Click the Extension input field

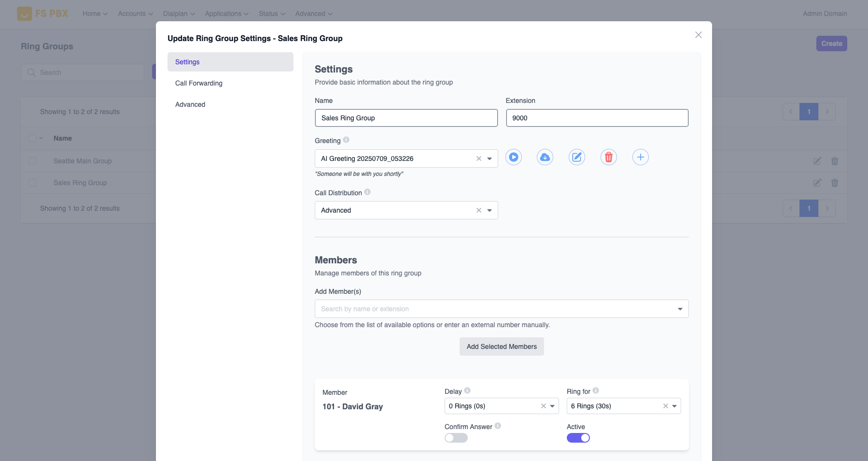tap(597, 118)
